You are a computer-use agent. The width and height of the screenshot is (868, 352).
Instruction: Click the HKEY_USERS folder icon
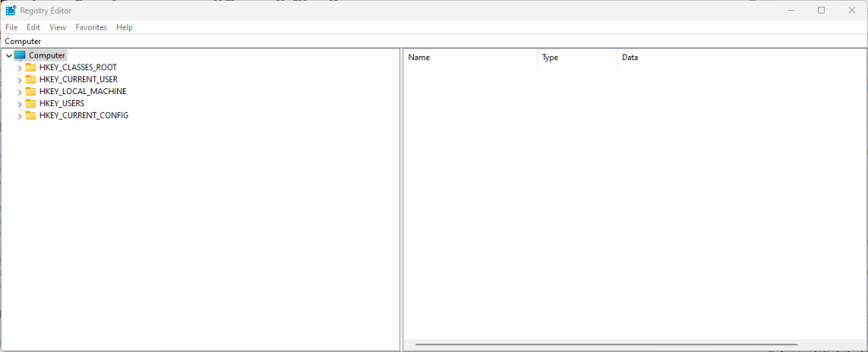click(x=31, y=103)
